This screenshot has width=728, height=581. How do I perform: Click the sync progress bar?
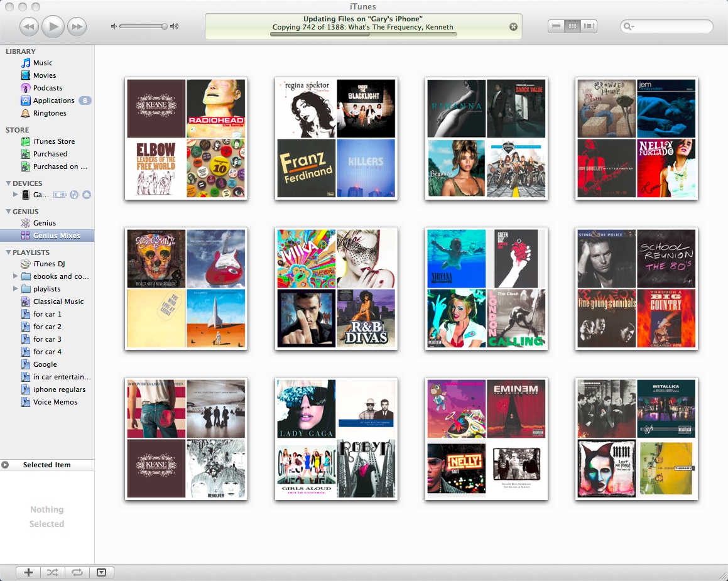point(364,34)
